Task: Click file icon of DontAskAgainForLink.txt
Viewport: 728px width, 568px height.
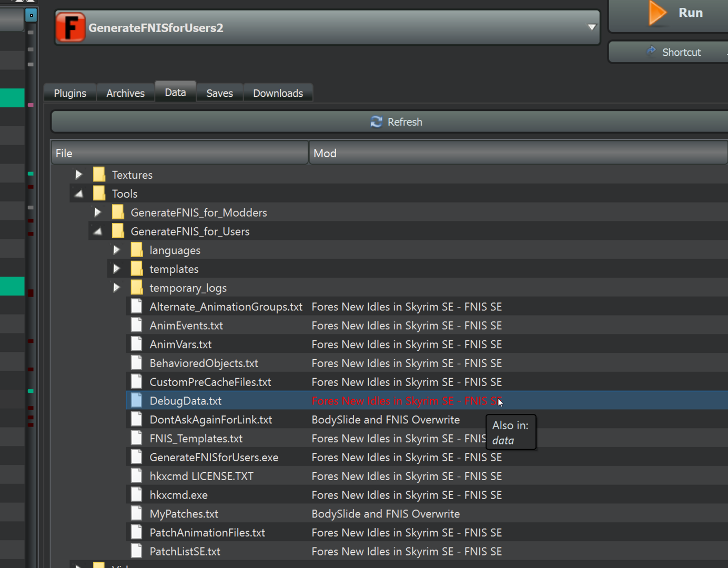Action: pyautogui.click(x=137, y=419)
